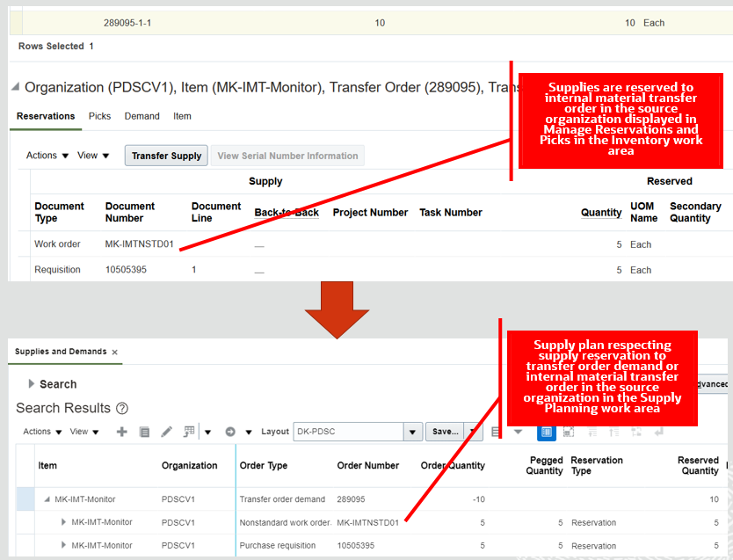Click the Transfer Supply button
Screen dimensions: 733x560
pos(166,156)
